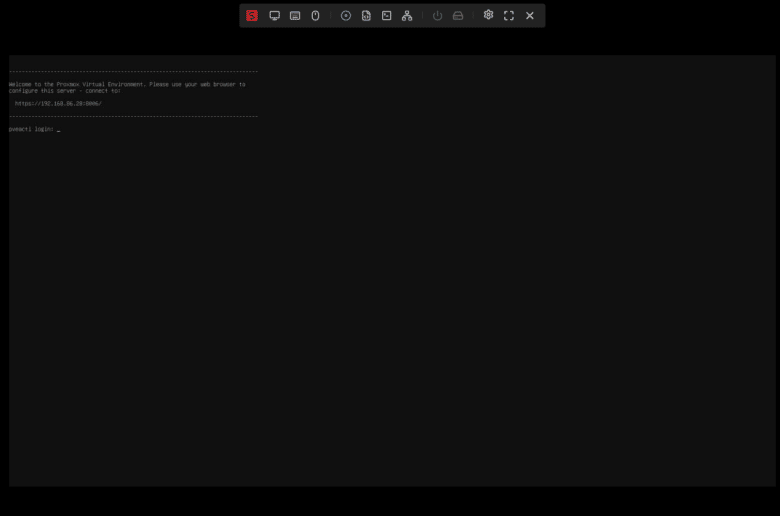The image size is (780, 516).
Task: Open the virtual keyboard menu
Action: [x=295, y=15]
